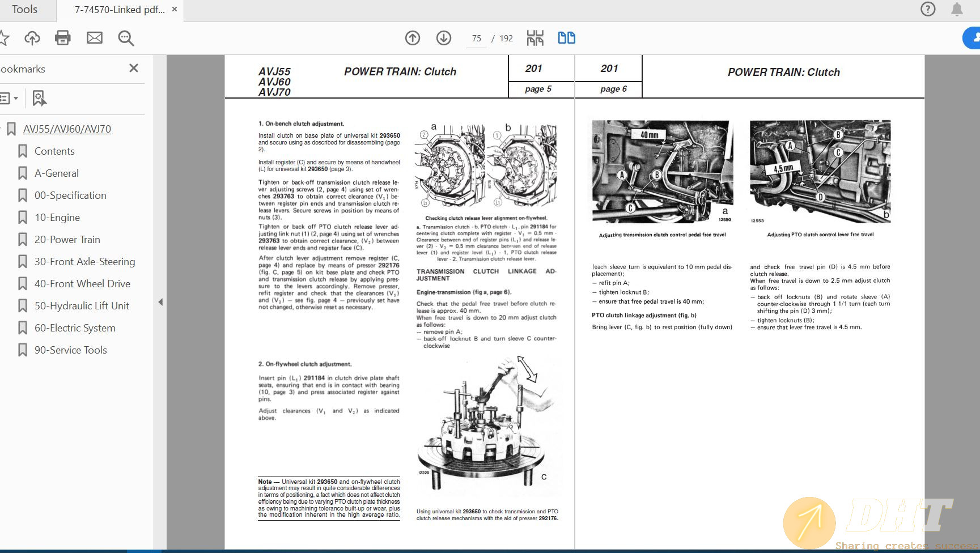Click heading '1. On-bench clutch adjustment.'
Image resolution: width=980 pixels, height=553 pixels.
tap(301, 124)
